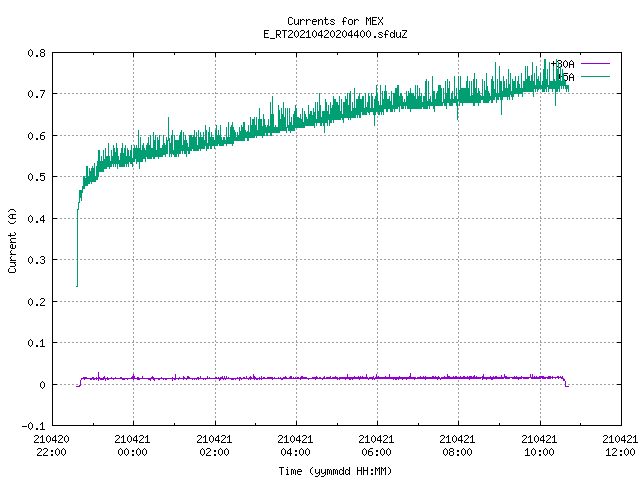This screenshot has width=640, height=480.
Task: Click the 0 y-axis tick label
Action: pyautogui.click(x=42, y=385)
